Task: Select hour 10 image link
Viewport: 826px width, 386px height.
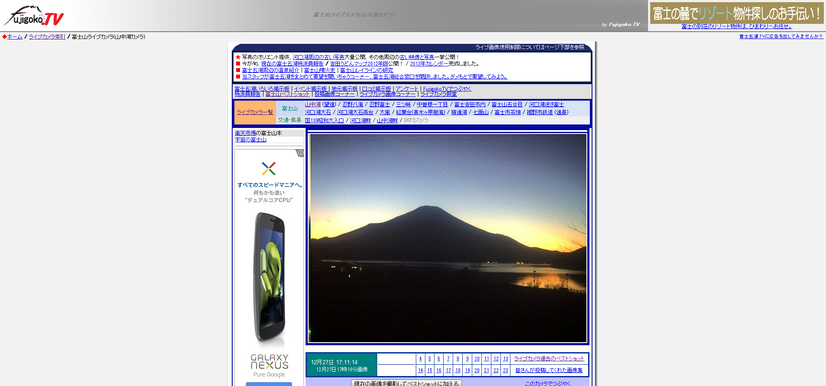Action: tap(477, 359)
